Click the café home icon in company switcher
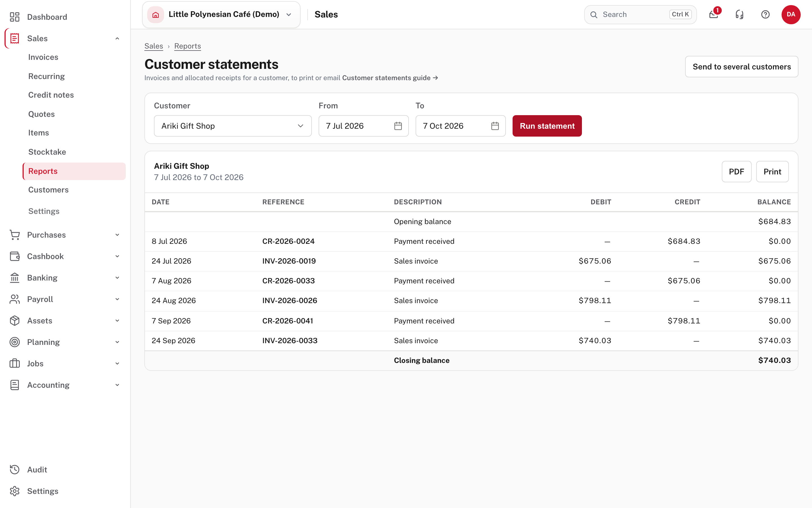812x508 pixels. (x=155, y=14)
